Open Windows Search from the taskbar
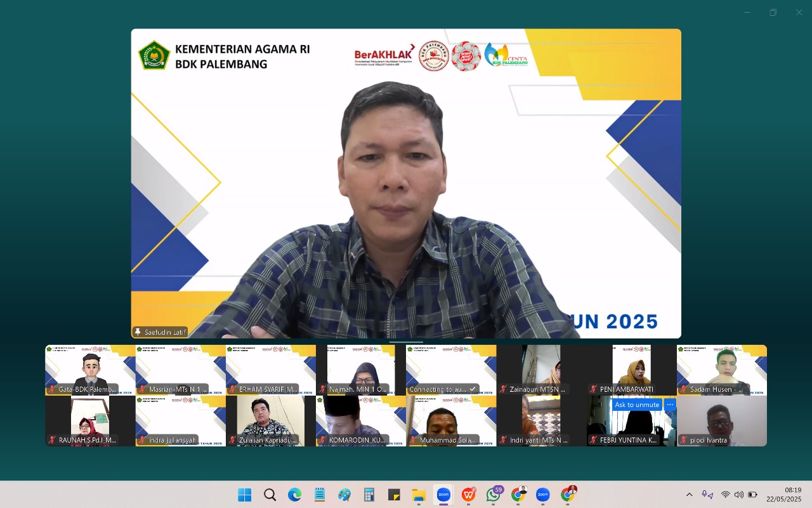 [x=270, y=494]
